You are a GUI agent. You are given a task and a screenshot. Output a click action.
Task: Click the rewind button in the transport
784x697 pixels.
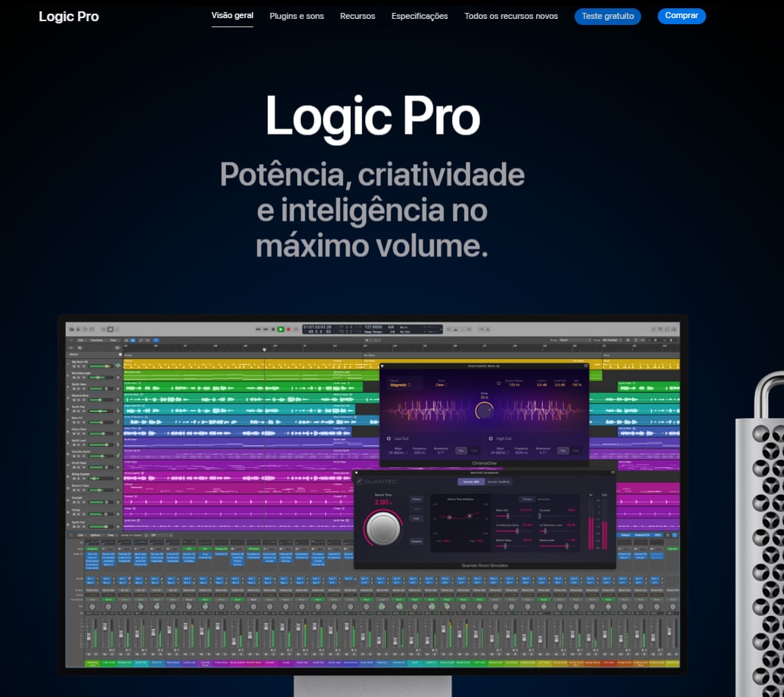point(258,330)
